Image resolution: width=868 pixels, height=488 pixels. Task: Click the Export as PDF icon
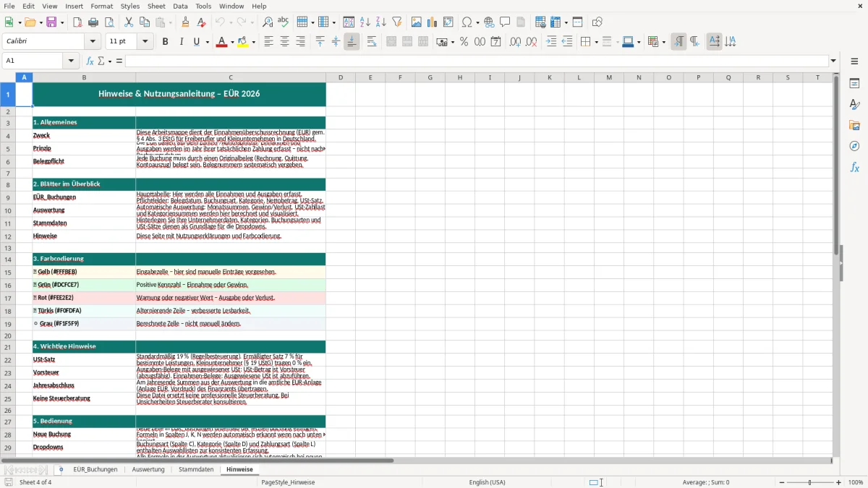coord(77,22)
